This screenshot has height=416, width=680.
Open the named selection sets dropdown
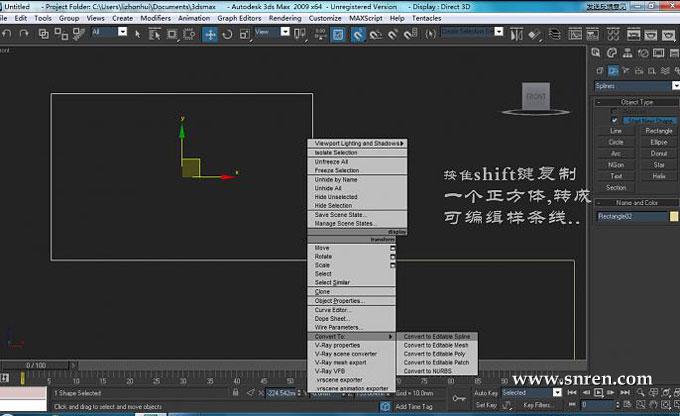pyautogui.click(x=499, y=32)
